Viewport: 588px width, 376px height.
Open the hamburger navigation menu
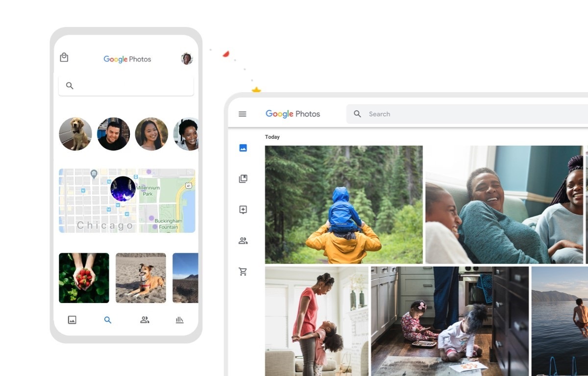(242, 114)
